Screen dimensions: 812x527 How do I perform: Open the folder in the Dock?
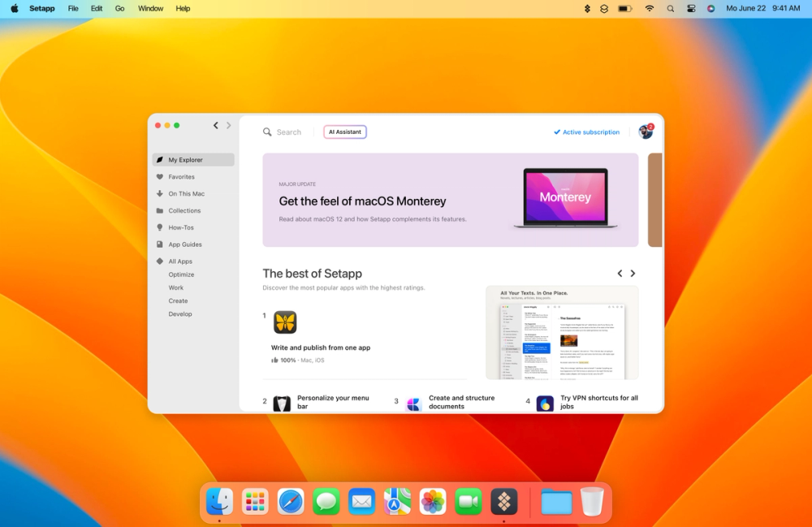556,502
